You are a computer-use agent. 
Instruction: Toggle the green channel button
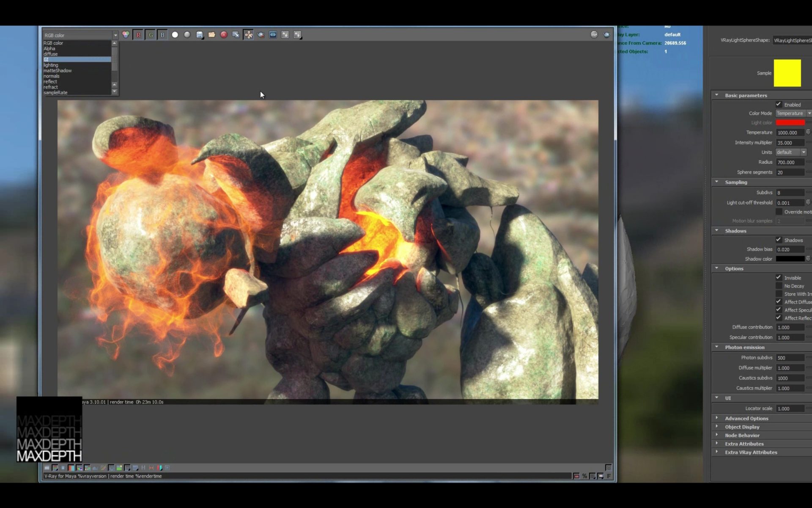click(151, 35)
